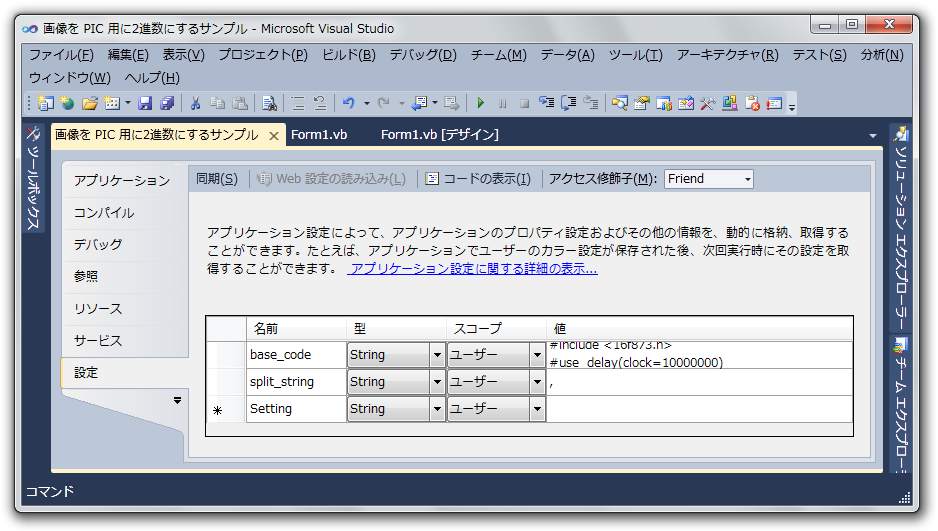Open the document tab list dropdown arrow
This screenshot has width=938, height=531.
(x=873, y=136)
